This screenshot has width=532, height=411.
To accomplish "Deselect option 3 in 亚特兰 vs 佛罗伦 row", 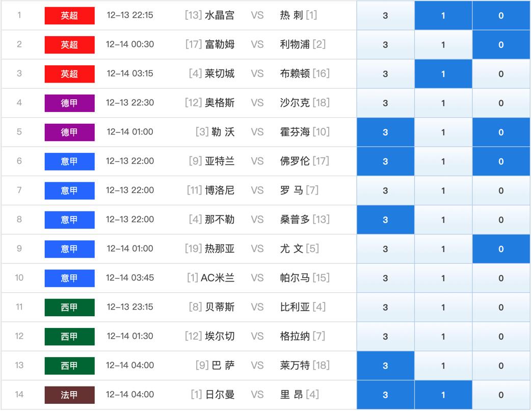I will point(385,161).
